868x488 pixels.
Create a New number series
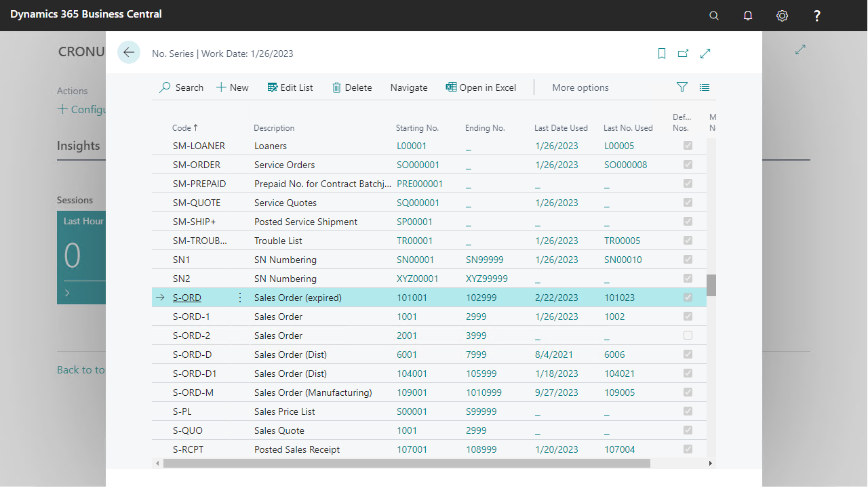[232, 87]
